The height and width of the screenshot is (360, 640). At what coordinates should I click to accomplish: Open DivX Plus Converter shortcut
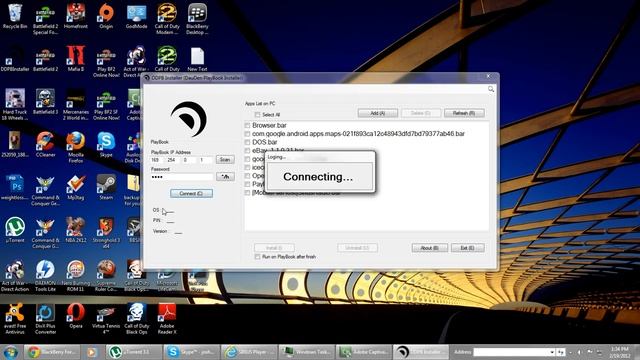pyautogui.click(x=45, y=319)
